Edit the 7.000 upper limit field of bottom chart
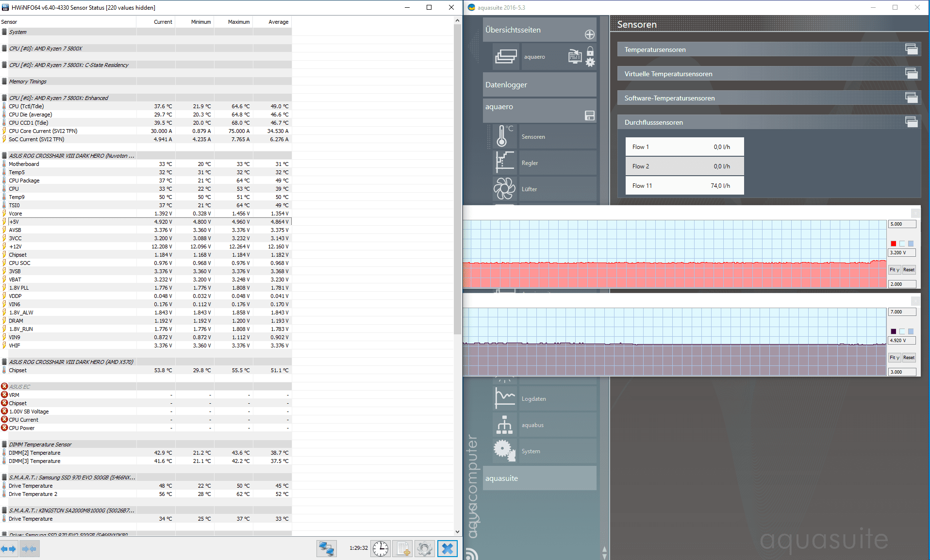 902,312
